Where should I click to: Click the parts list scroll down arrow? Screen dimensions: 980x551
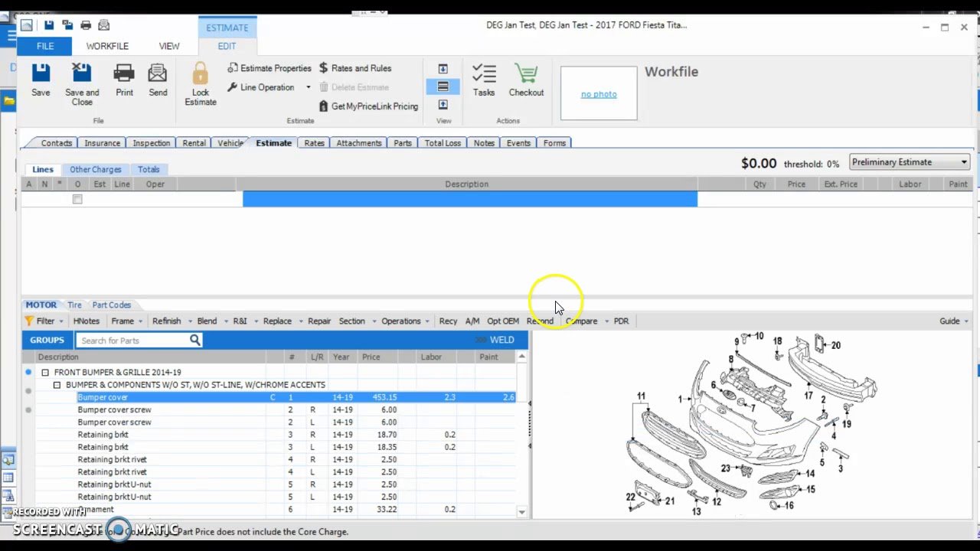click(522, 512)
